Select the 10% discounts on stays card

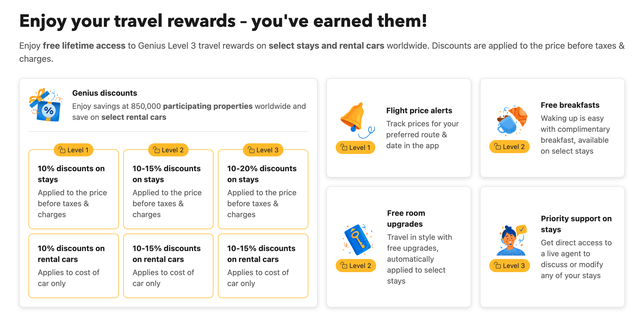click(x=74, y=189)
